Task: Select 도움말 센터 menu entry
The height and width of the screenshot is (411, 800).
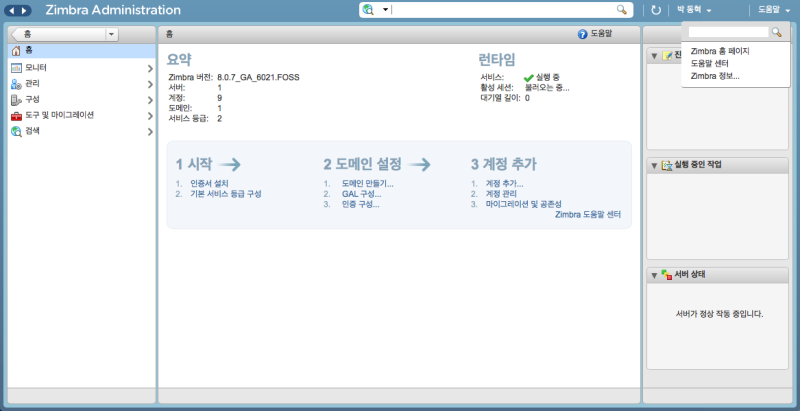Action: coord(710,64)
